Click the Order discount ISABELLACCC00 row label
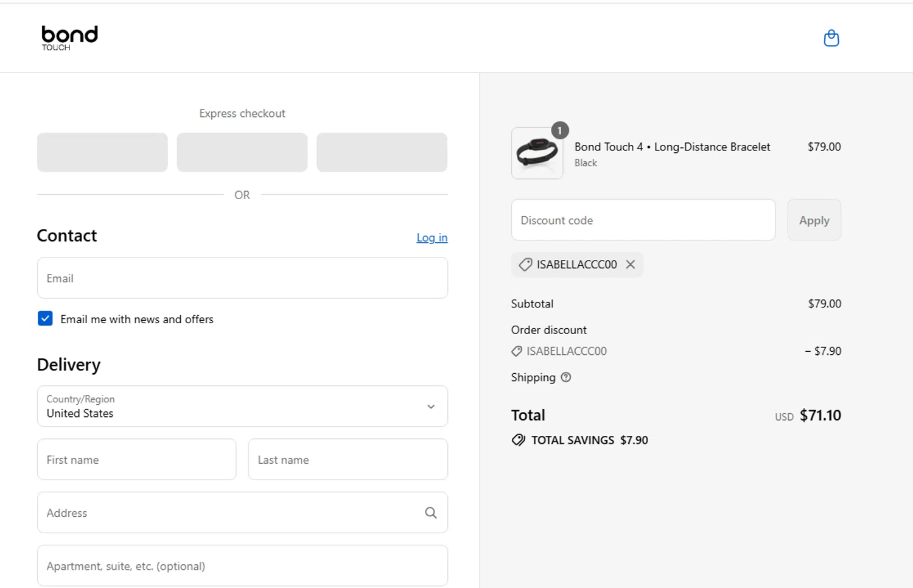Image resolution: width=913 pixels, height=588 pixels. 566,351
